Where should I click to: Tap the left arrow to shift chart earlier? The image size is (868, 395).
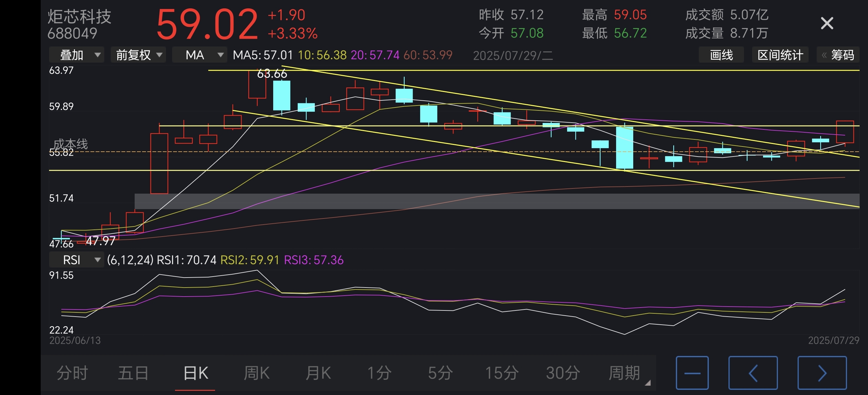pos(753,373)
